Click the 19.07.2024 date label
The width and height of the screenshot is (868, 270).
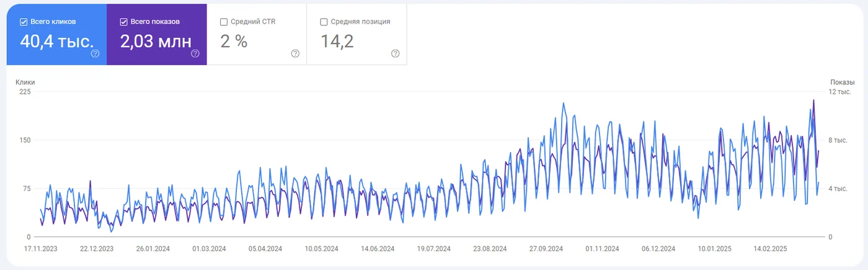tap(434, 249)
